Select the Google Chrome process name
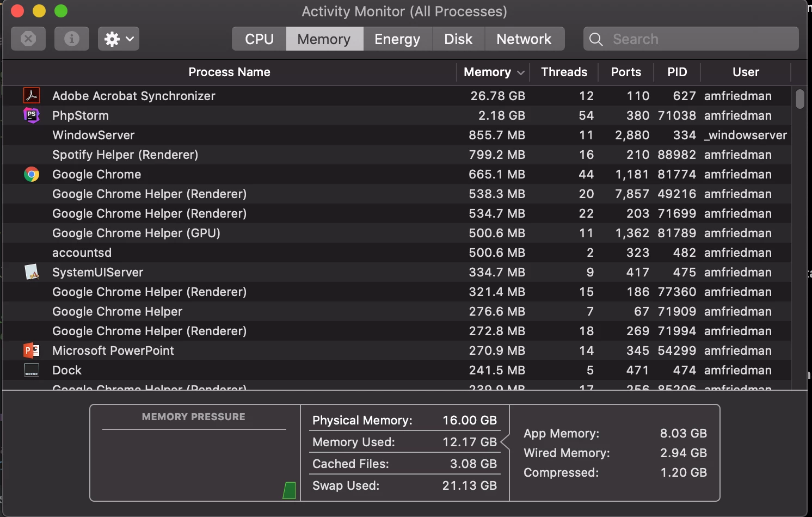This screenshot has width=812, height=517. coord(97,174)
